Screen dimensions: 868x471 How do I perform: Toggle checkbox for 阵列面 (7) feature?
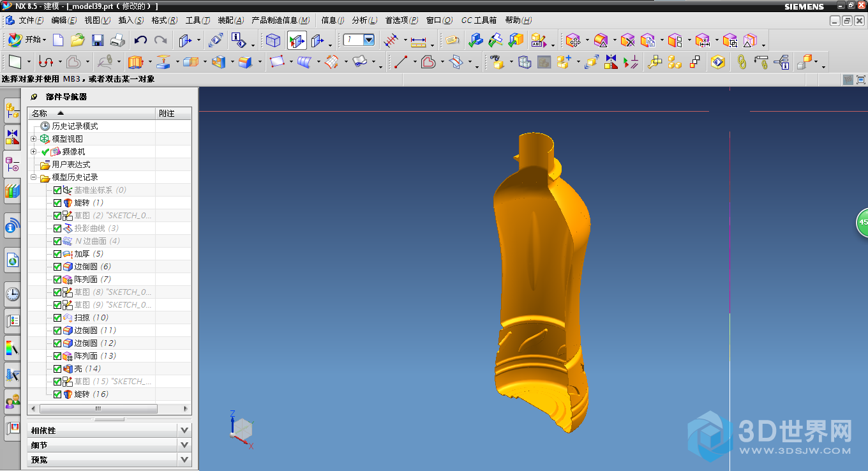click(x=57, y=280)
